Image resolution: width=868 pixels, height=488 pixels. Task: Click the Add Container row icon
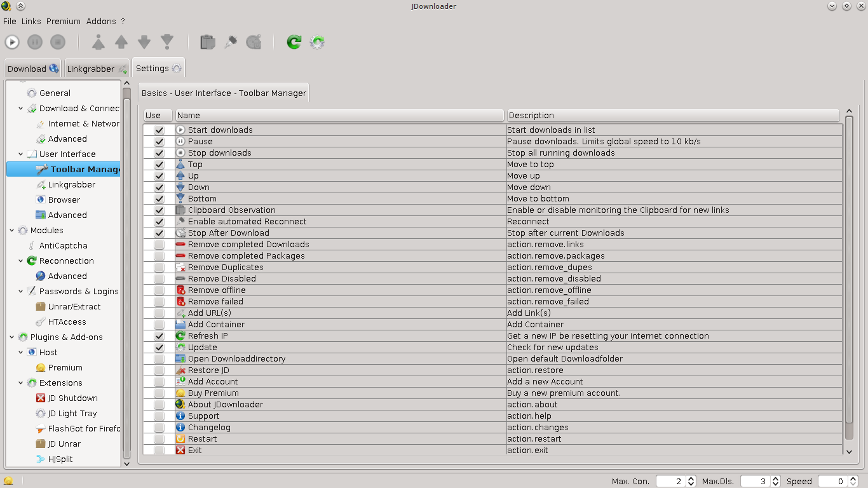point(180,325)
